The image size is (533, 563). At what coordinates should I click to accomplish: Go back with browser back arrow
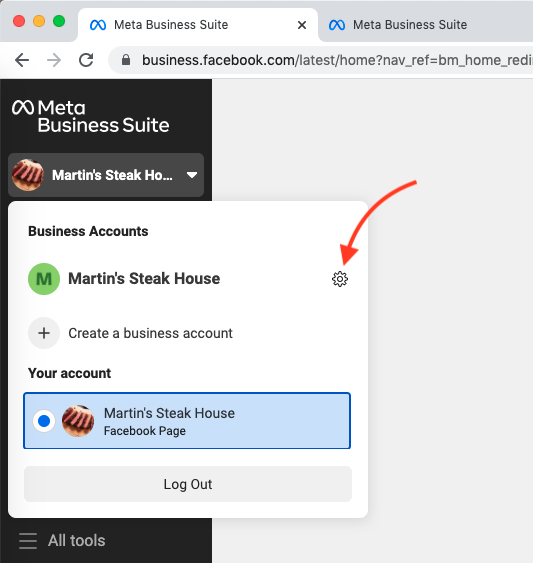point(22,60)
